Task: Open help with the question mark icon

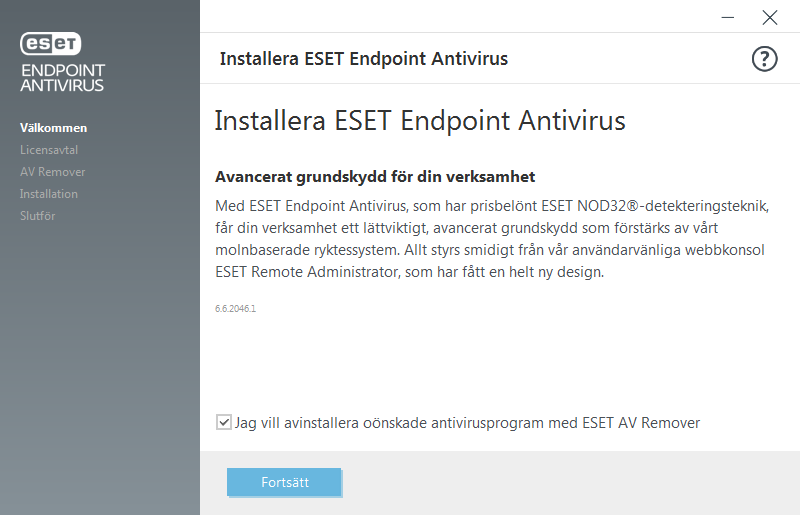Action: pyautogui.click(x=764, y=59)
